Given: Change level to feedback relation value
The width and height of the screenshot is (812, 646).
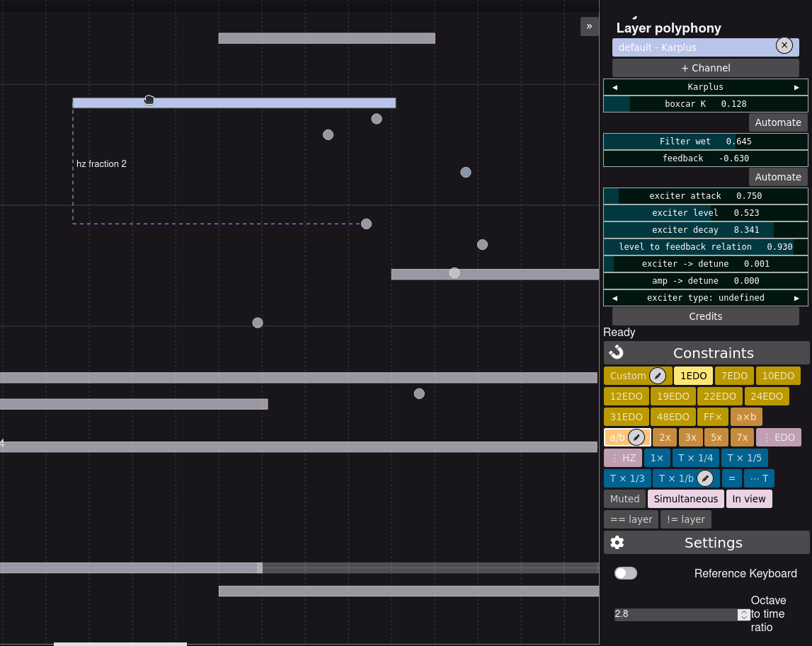Looking at the screenshot, I should click(x=705, y=247).
